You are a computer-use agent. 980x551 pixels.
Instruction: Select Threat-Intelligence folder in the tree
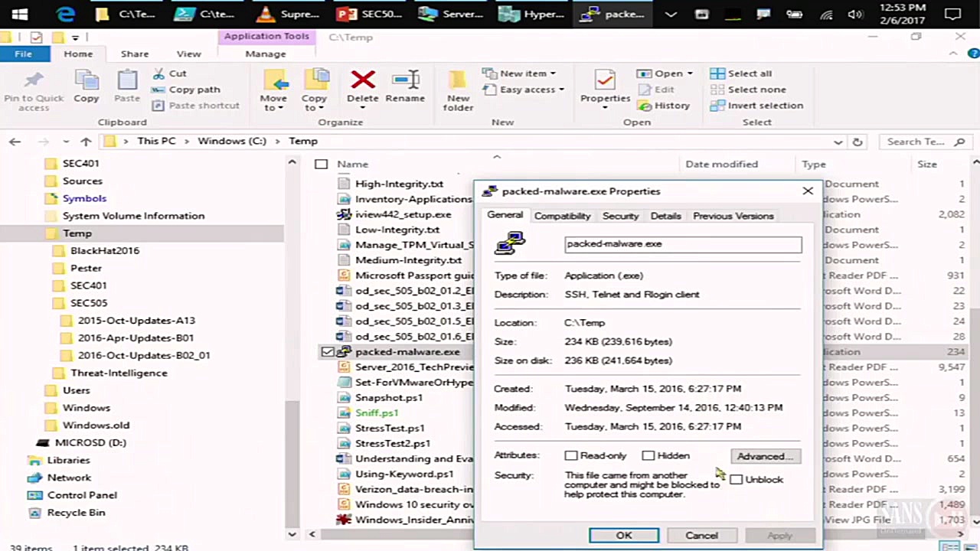(x=119, y=373)
